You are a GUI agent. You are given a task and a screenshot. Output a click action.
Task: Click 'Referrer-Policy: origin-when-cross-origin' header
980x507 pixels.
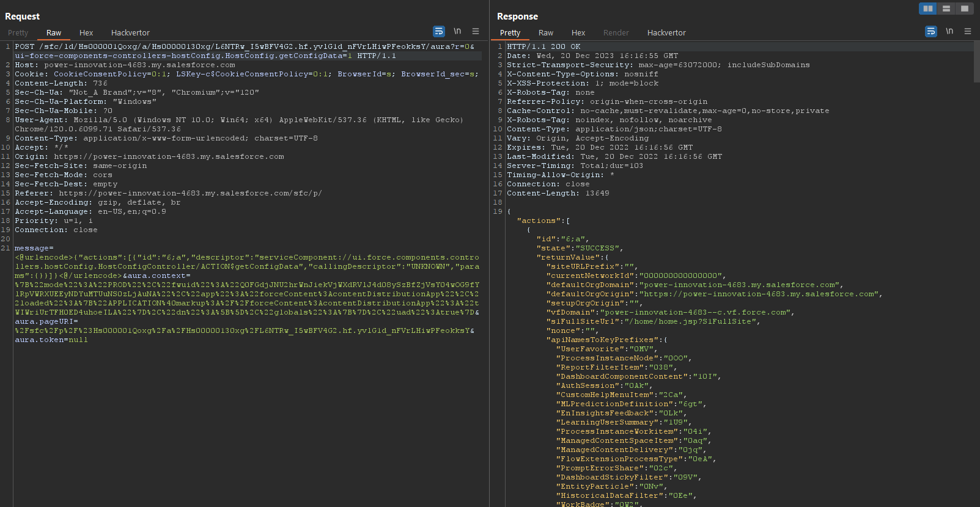coord(607,101)
